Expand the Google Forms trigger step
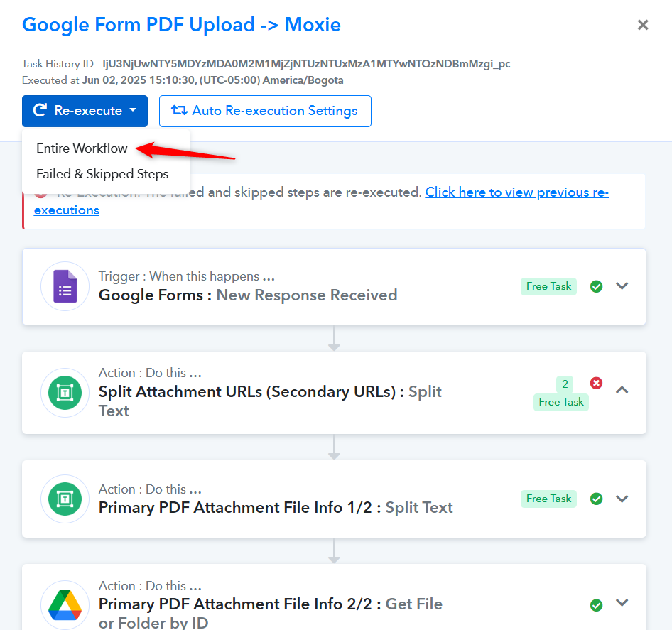Image resolution: width=672 pixels, height=630 pixels. click(622, 286)
